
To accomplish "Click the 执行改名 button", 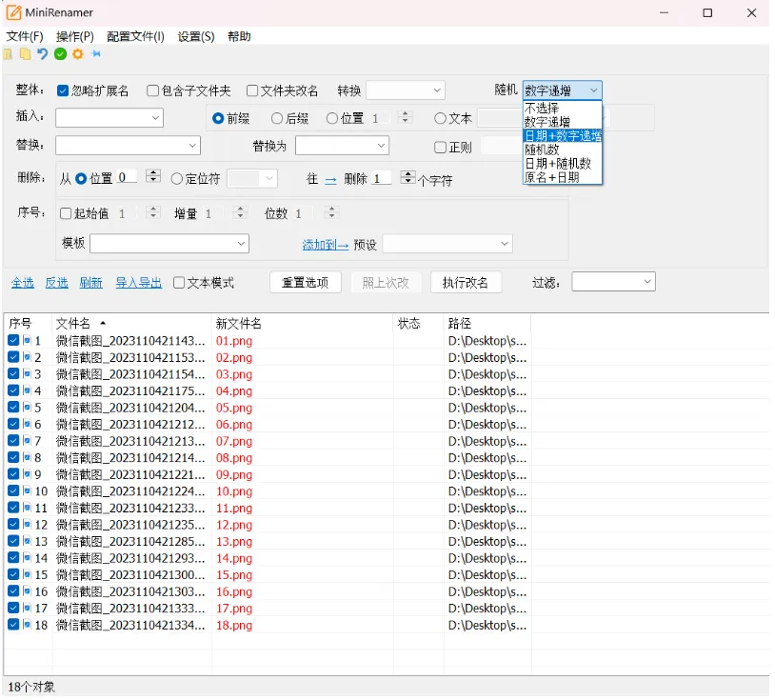I will pos(466,282).
